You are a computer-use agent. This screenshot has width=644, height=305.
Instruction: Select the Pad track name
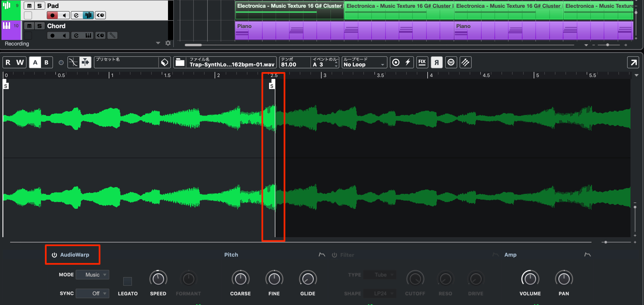pos(53,6)
